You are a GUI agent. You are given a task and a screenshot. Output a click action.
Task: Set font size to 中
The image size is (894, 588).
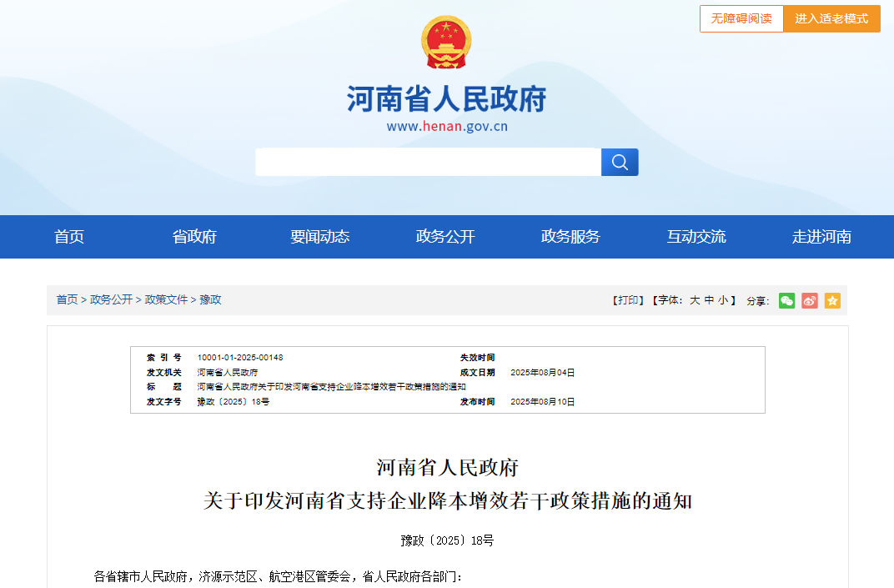(x=709, y=300)
